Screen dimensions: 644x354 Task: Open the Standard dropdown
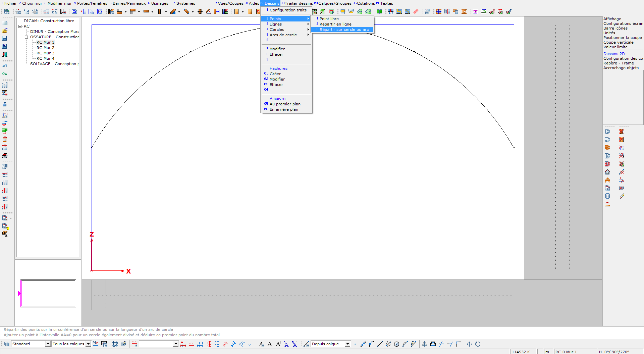tap(48, 344)
